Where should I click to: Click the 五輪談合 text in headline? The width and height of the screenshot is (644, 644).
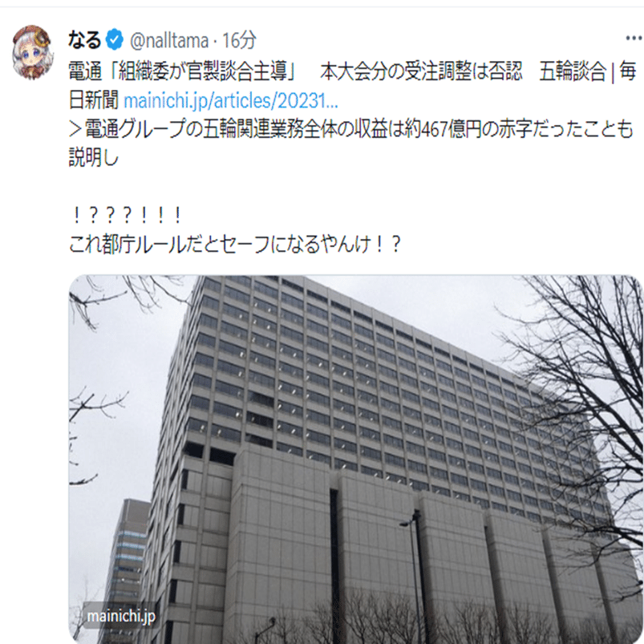pyautogui.click(x=573, y=71)
